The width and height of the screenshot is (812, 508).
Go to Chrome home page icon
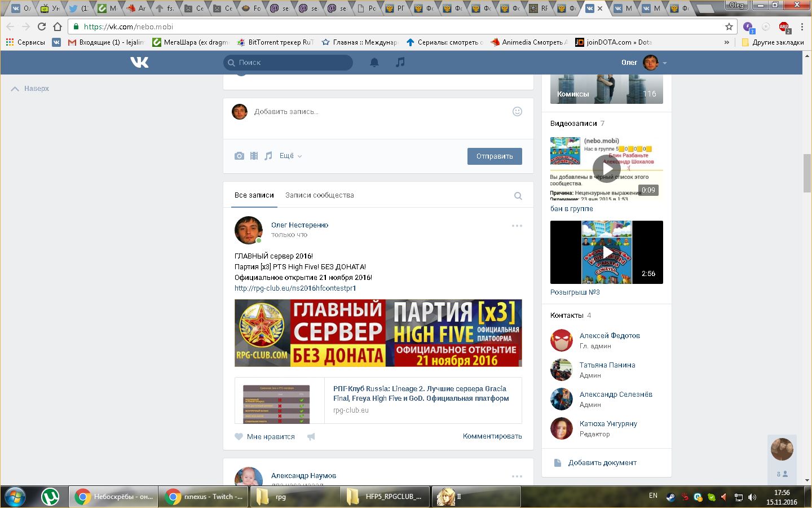[58, 27]
